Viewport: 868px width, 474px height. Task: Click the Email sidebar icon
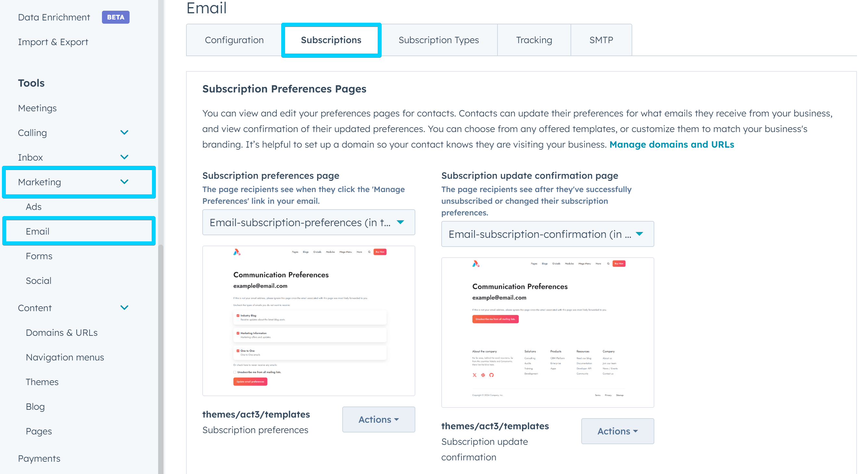click(x=37, y=231)
